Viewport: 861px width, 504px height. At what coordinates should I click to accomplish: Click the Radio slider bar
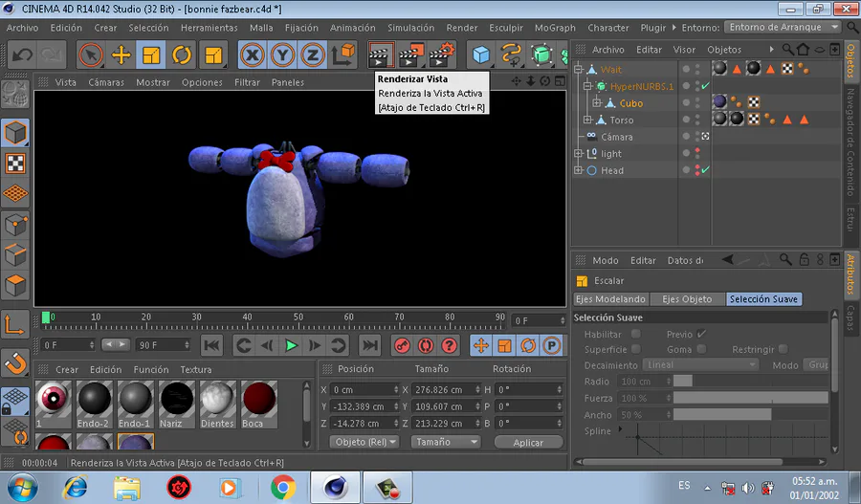coord(751,381)
